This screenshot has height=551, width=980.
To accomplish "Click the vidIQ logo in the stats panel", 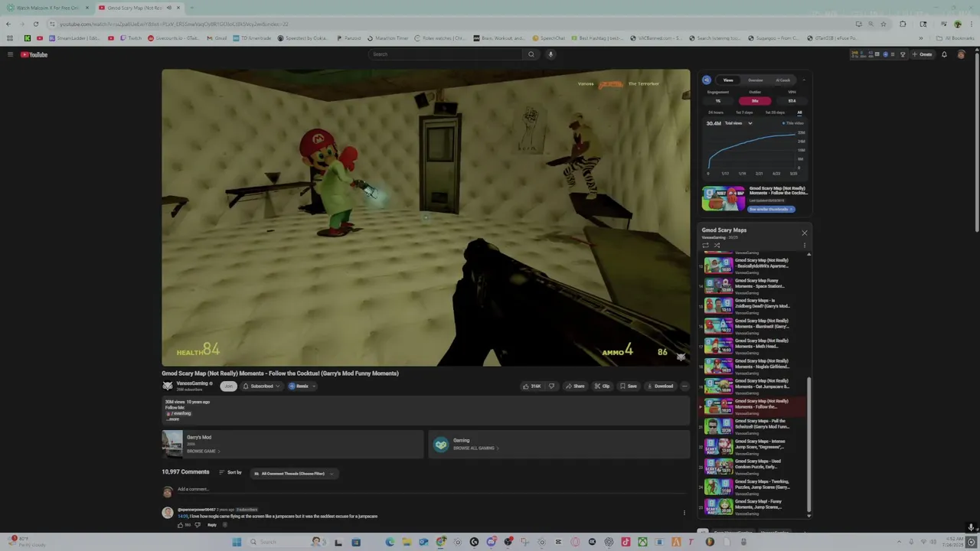I will pyautogui.click(x=707, y=80).
